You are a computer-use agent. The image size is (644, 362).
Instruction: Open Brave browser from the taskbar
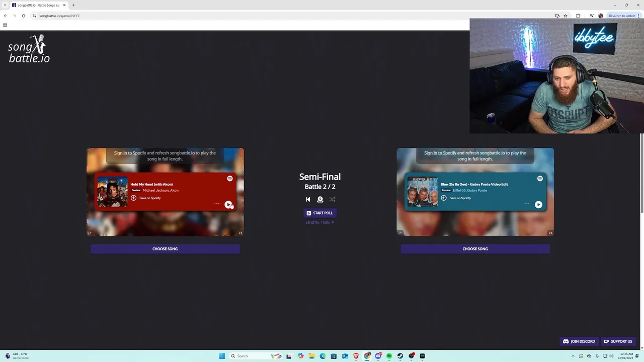[356, 356]
